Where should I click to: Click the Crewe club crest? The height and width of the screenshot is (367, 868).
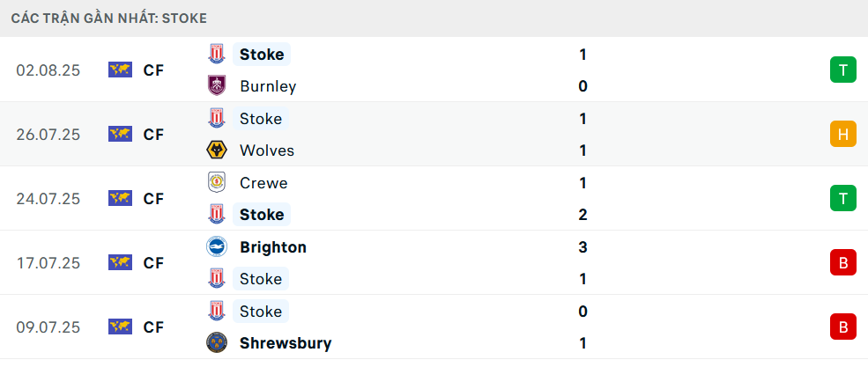(x=216, y=183)
